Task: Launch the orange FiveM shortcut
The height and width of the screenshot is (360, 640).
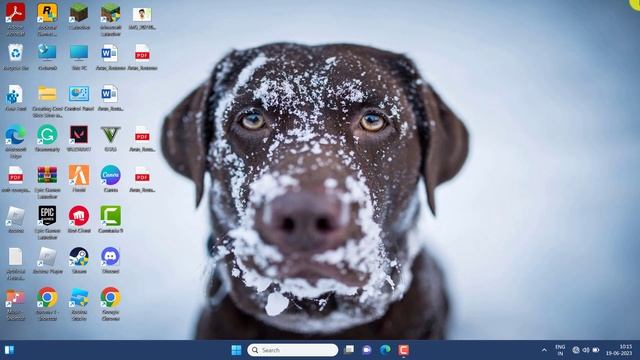Action: (x=79, y=176)
